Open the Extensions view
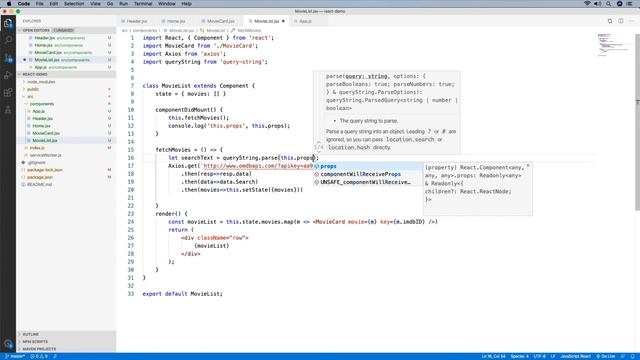The height and width of the screenshot is (360, 640). click(8, 92)
